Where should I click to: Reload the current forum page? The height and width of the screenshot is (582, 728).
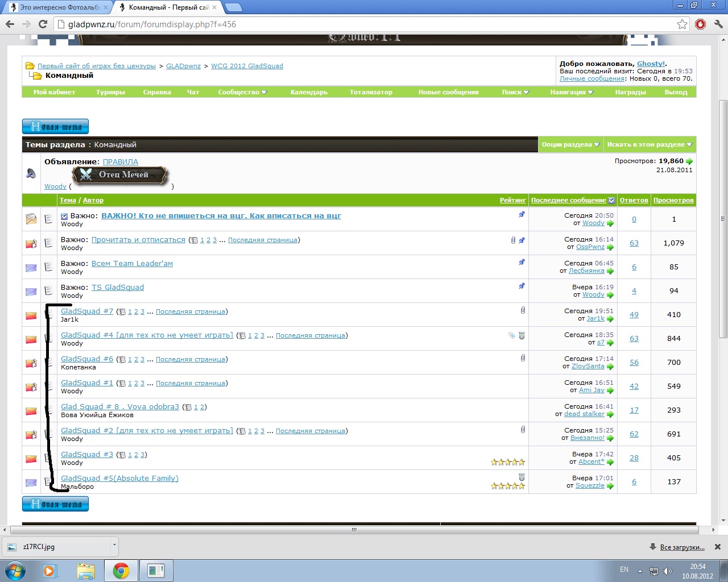click(43, 24)
